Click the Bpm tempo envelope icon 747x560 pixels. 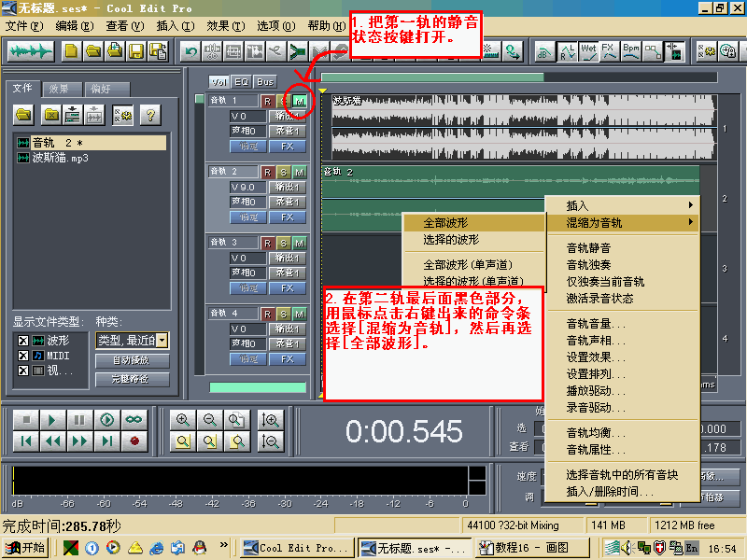click(631, 51)
